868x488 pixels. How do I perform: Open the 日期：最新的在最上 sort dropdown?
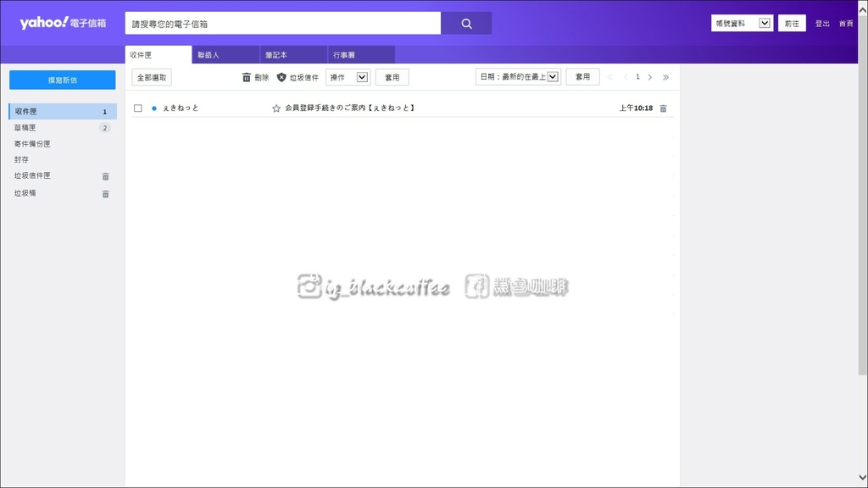(x=516, y=76)
